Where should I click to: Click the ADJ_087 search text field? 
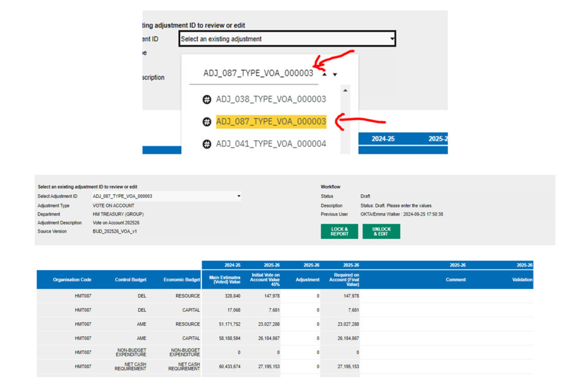pos(258,73)
